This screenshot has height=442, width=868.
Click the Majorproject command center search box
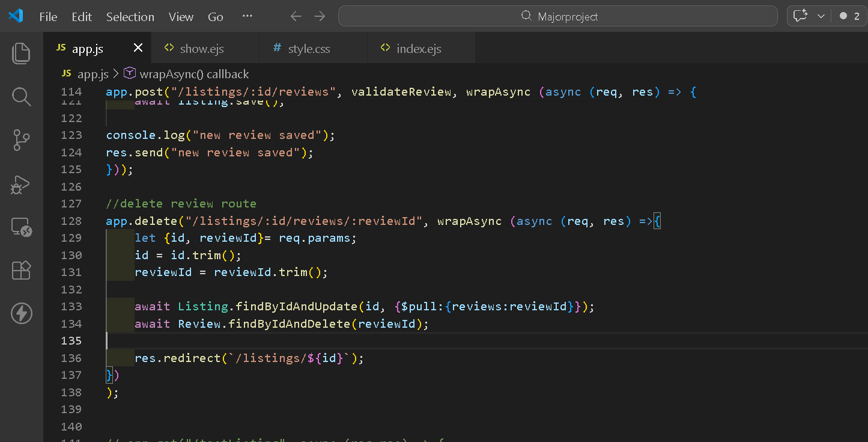tap(558, 16)
